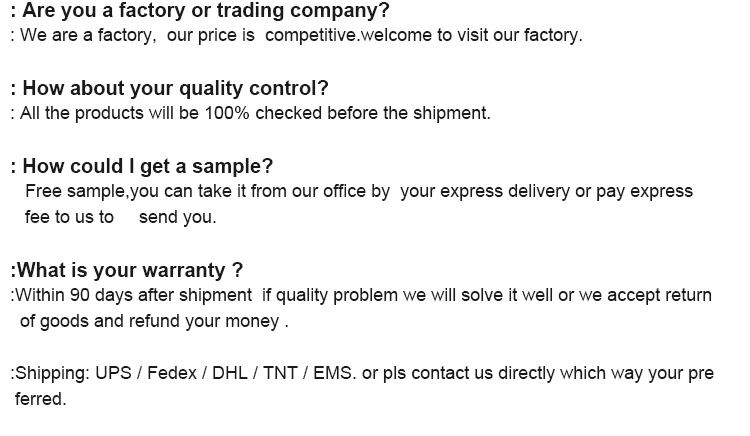Click the word 'ferred.' on the last line
Screen dimensions: 750x436
[x=40, y=399]
